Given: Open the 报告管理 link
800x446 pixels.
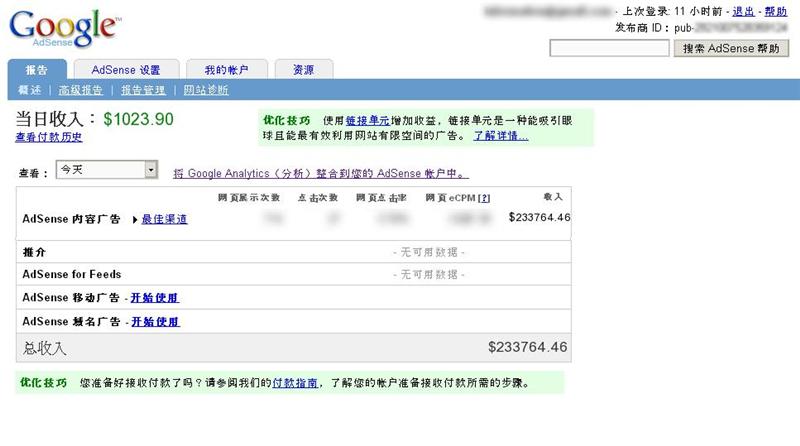Looking at the screenshot, I should point(143,90).
